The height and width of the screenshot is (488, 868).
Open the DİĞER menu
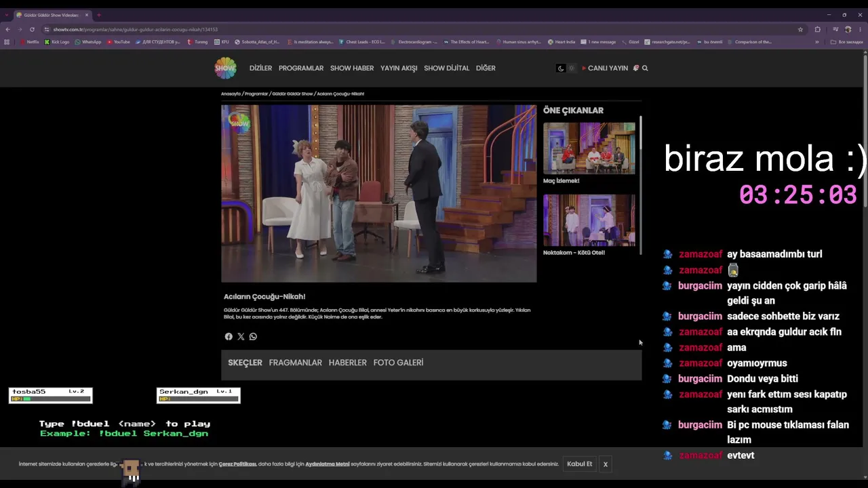[x=486, y=68]
